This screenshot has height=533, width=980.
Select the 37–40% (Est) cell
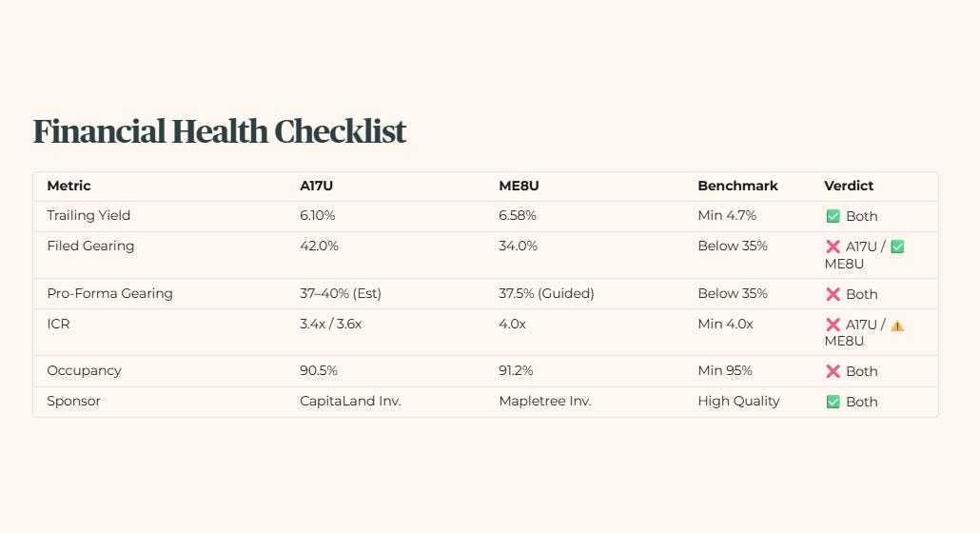click(341, 294)
